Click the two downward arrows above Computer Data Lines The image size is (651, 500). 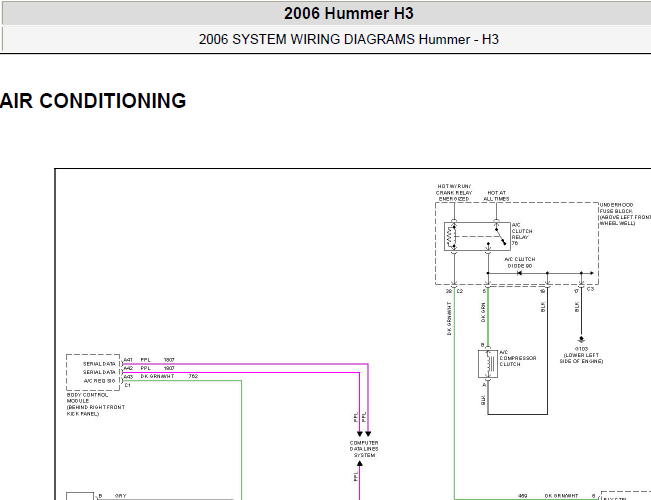[364, 434]
